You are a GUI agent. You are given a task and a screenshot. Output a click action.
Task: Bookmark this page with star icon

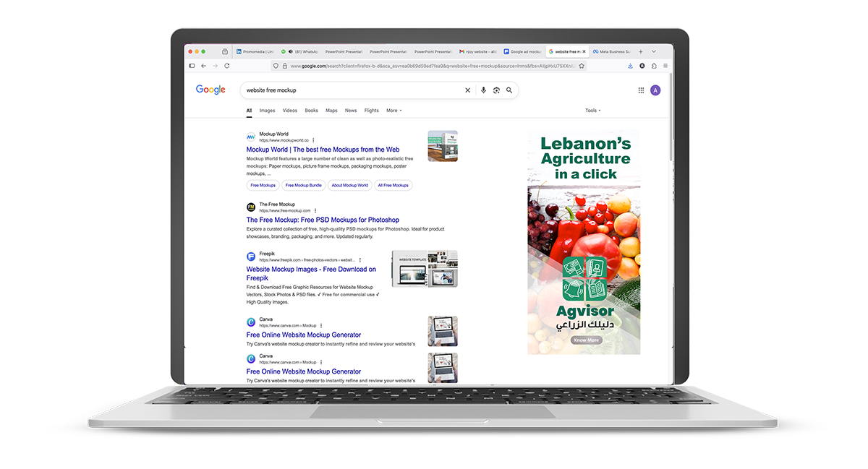pos(582,66)
